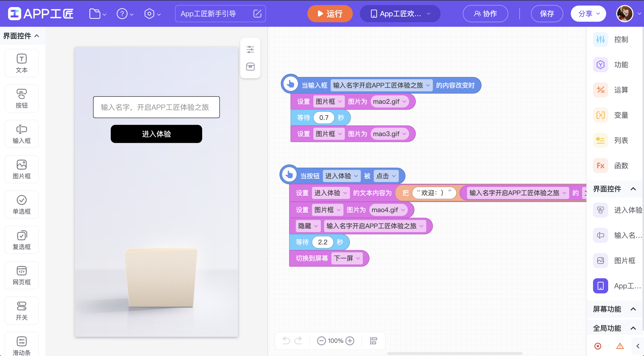
Task: Click the panel collapse arrow at bottom right
Action: pyautogui.click(x=638, y=346)
